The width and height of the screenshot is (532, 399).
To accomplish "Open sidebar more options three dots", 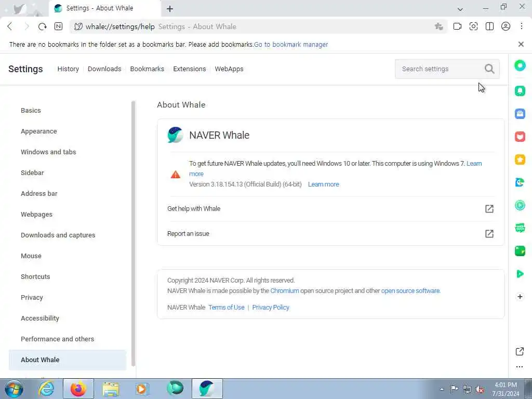I will (520, 367).
